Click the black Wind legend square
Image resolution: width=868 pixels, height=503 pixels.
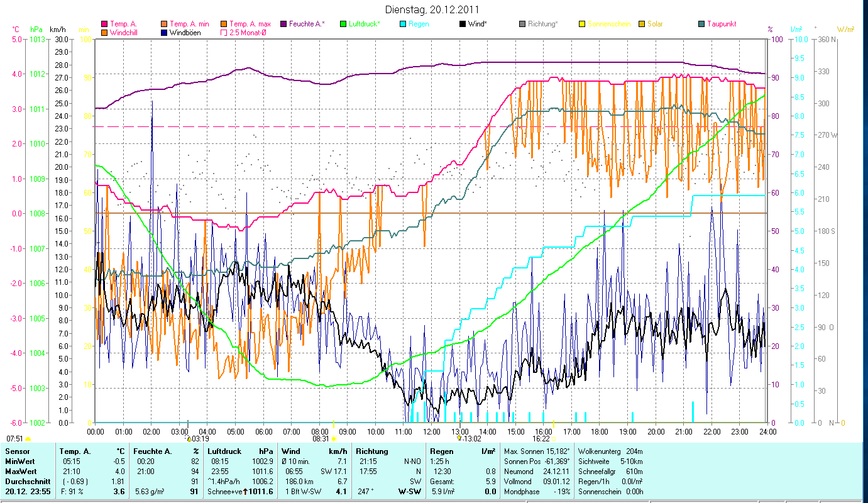463,24
